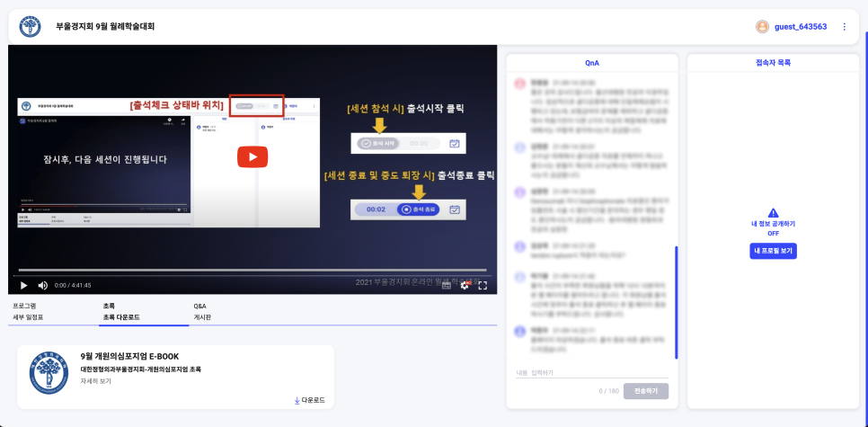Image resolution: width=868 pixels, height=427 pixels.
Task: Click the society emblem logo in header
Action: (x=30, y=27)
